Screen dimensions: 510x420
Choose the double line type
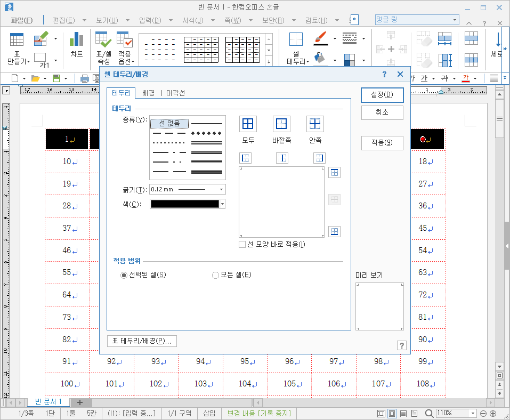pyautogui.click(x=207, y=142)
